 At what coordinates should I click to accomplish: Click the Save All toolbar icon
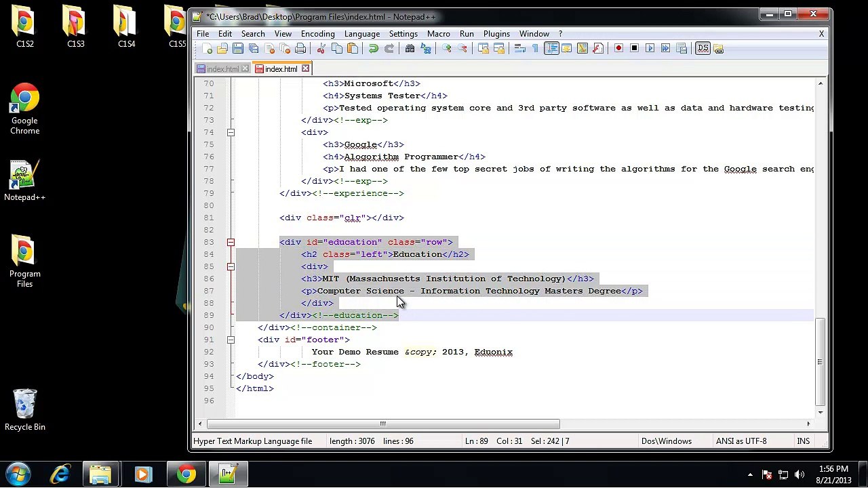click(x=254, y=49)
